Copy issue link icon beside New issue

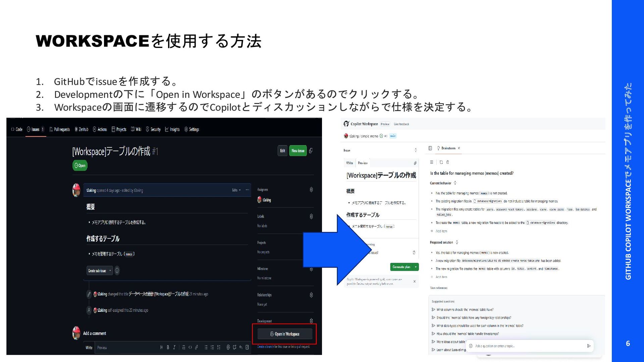[x=311, y=151]
